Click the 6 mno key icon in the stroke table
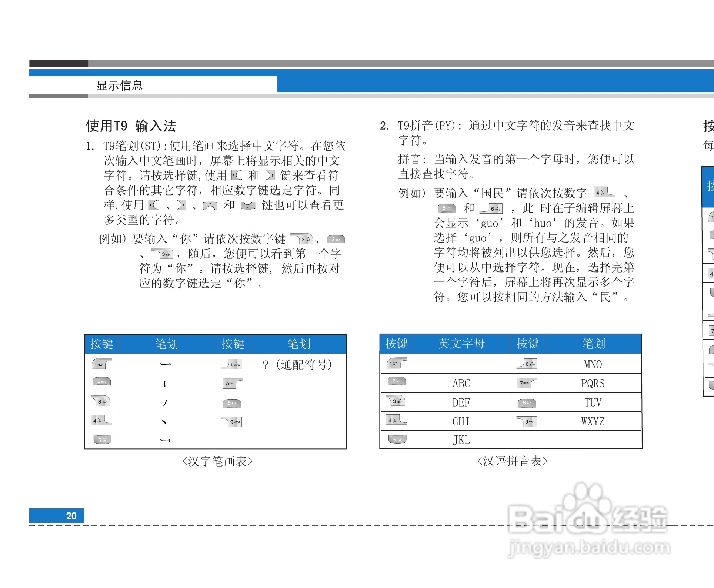 tap(232, 364)
